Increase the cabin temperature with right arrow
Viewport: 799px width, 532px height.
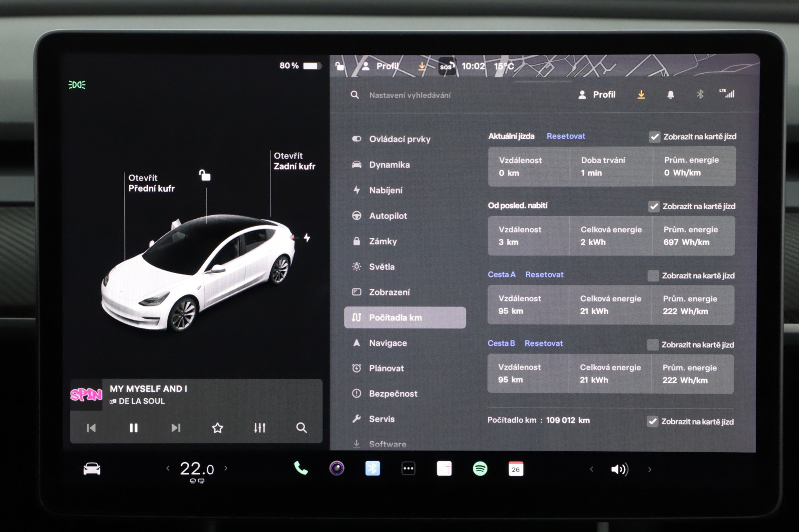(226, 468)
